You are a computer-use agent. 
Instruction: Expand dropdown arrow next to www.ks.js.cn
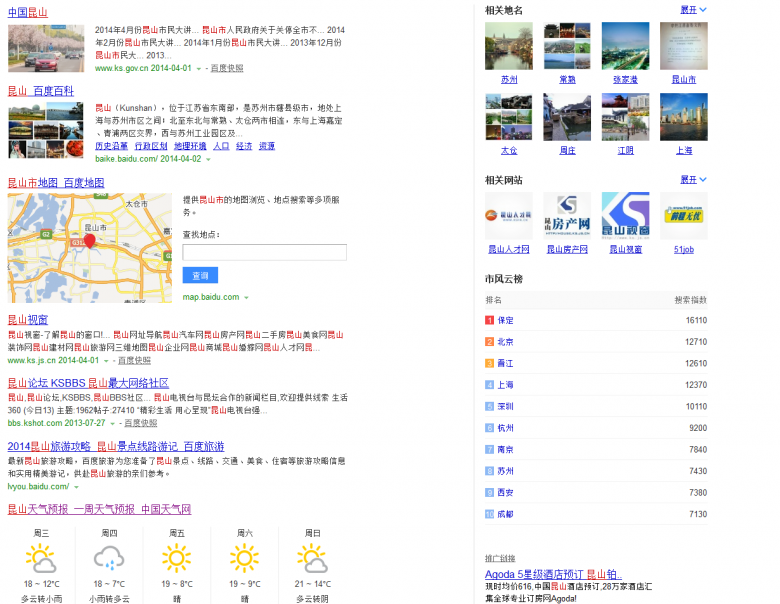[x=106, y=361]
